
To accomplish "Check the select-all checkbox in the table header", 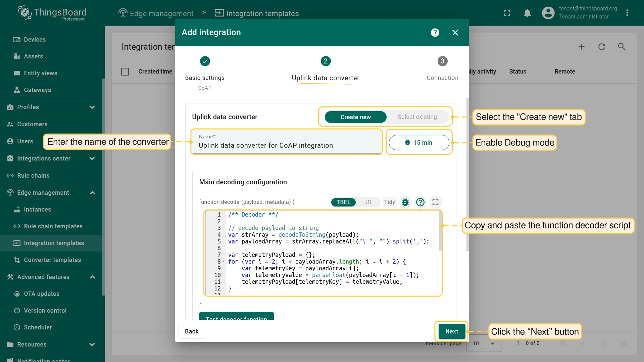I will tap(125, 72).
